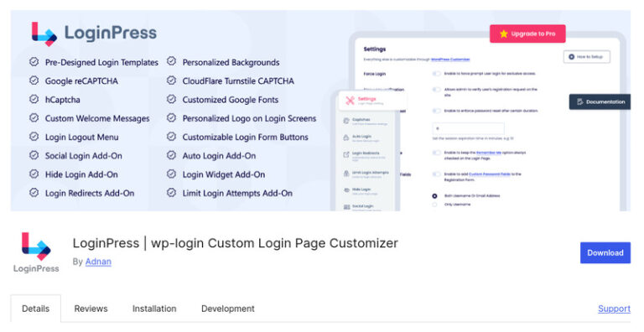This screenshot has width=644, height=332.
Task: Toggle the admin registration verification switch
Action: click(436, 89)
